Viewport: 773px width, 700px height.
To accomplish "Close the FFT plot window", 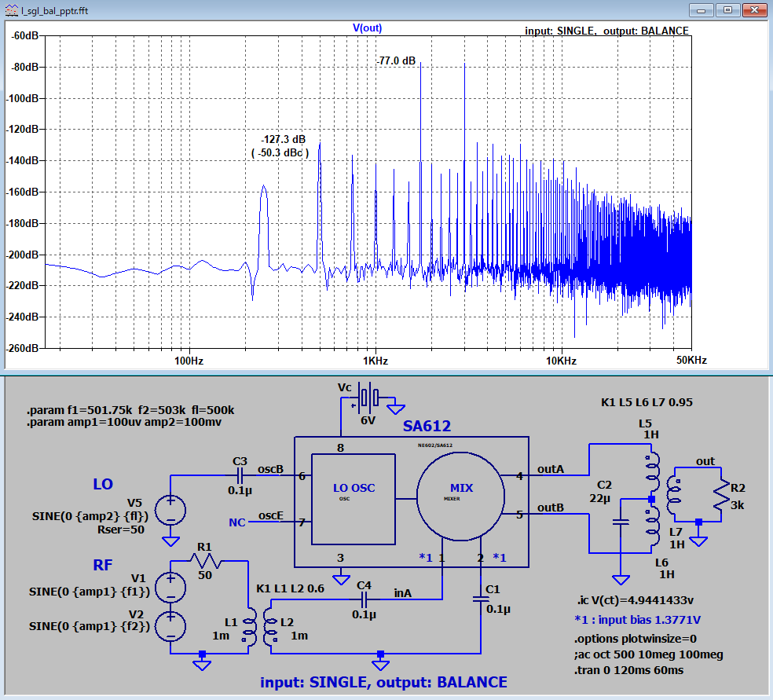I will tap(754, 10).
